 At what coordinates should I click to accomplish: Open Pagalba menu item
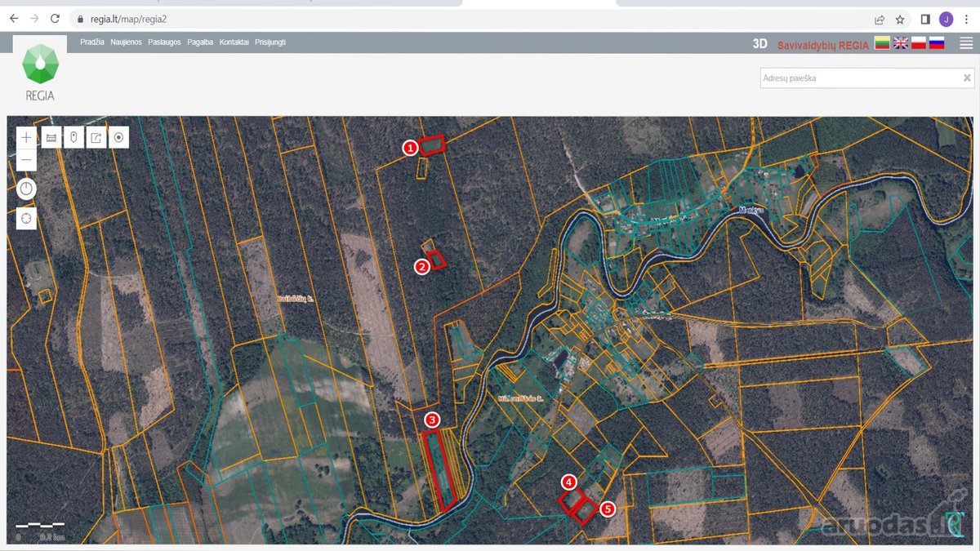pyautogui.click(x=200, y=42)
